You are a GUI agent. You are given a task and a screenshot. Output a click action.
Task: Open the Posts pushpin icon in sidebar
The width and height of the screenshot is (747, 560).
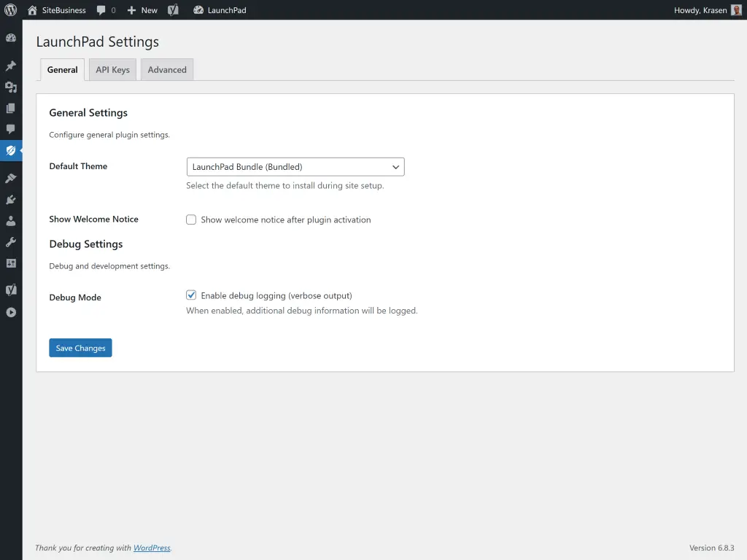click(x=11, y=66)
